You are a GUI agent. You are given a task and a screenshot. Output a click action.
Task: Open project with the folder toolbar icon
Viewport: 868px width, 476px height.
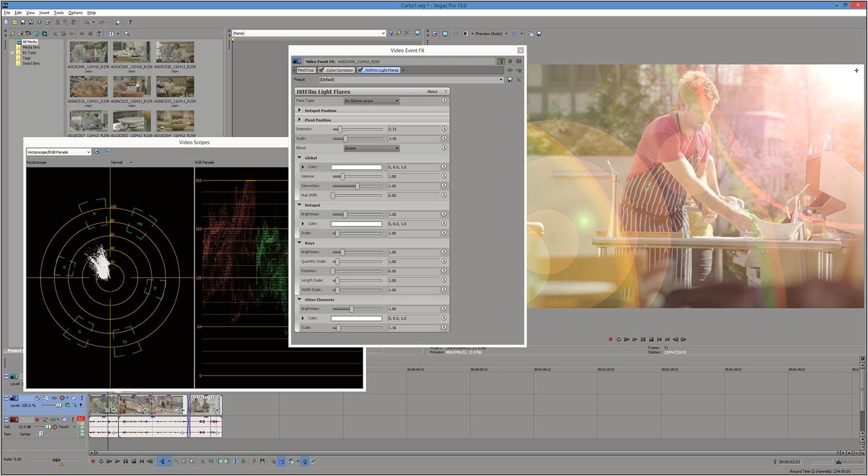[15, 22]
